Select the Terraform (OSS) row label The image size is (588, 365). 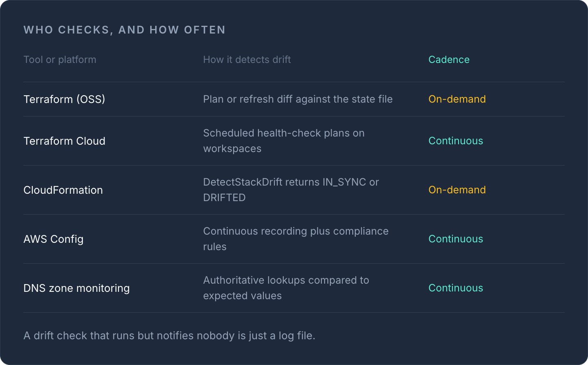(x=65, y=99)
